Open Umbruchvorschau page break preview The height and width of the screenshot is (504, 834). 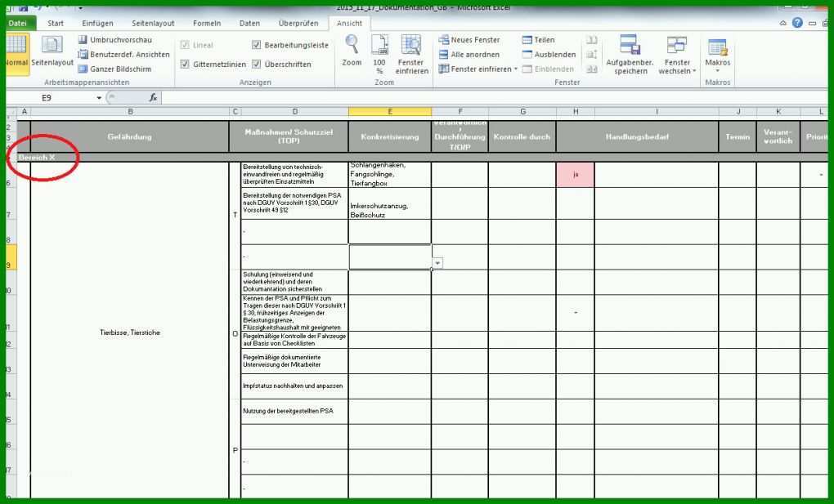pos(115,40)
